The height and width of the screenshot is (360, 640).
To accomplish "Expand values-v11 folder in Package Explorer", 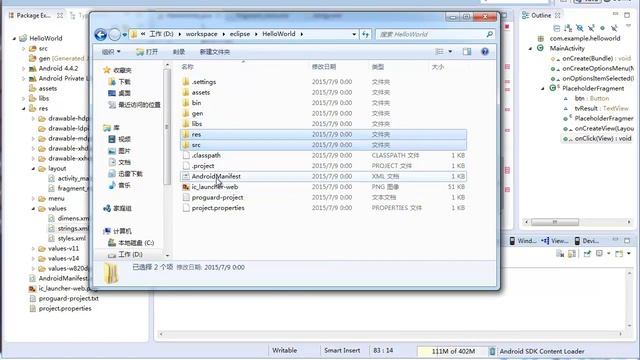I will coord(33,249).
